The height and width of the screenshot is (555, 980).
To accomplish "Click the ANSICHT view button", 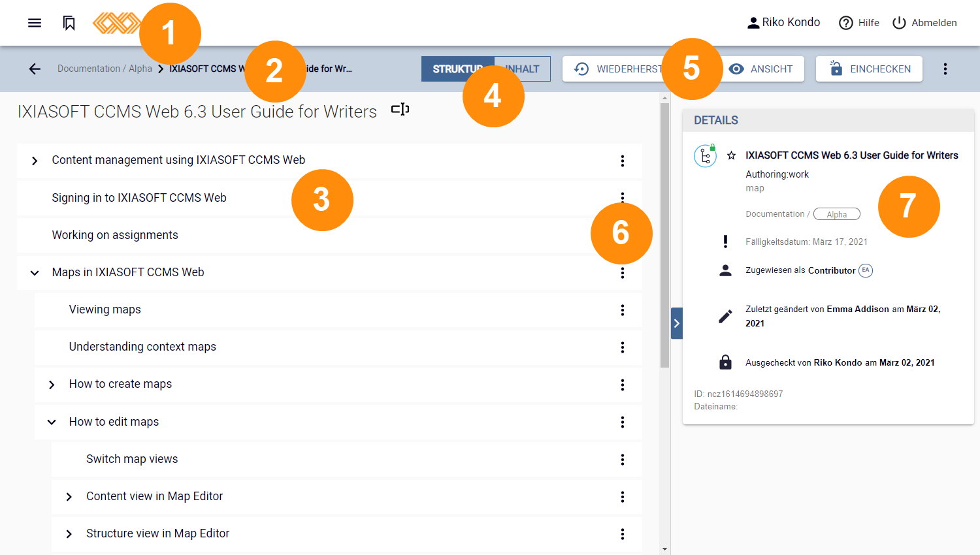I will [760, 69].
